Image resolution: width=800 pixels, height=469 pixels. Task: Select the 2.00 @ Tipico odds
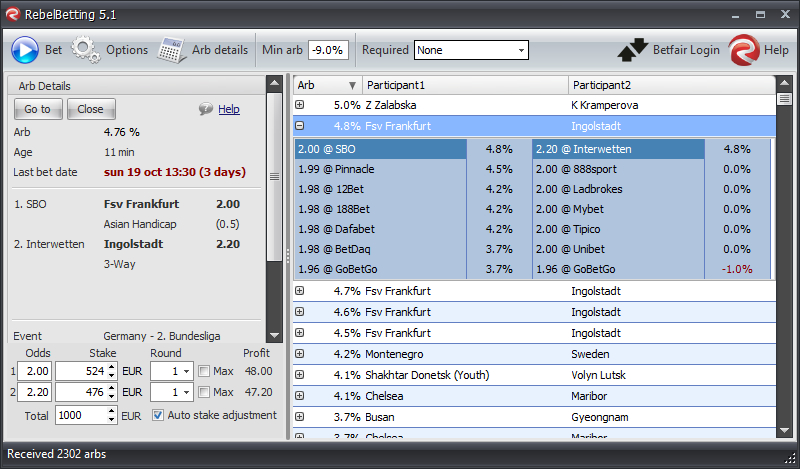coord(619,229)
